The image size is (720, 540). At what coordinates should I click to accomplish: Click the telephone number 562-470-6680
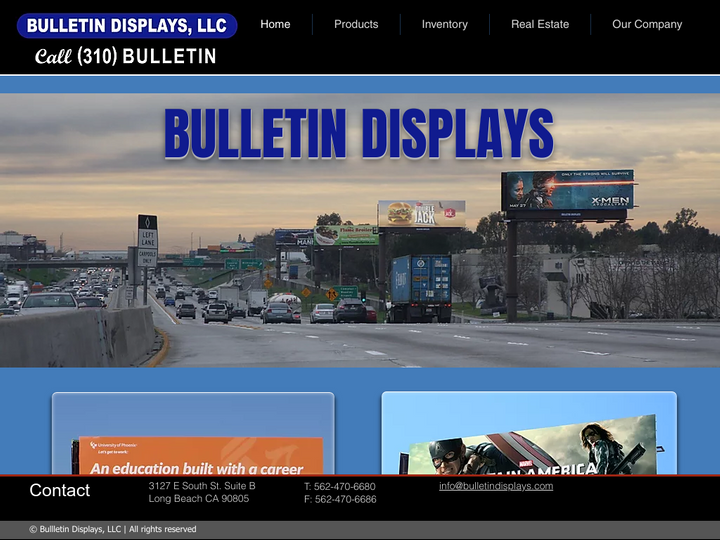340,487
